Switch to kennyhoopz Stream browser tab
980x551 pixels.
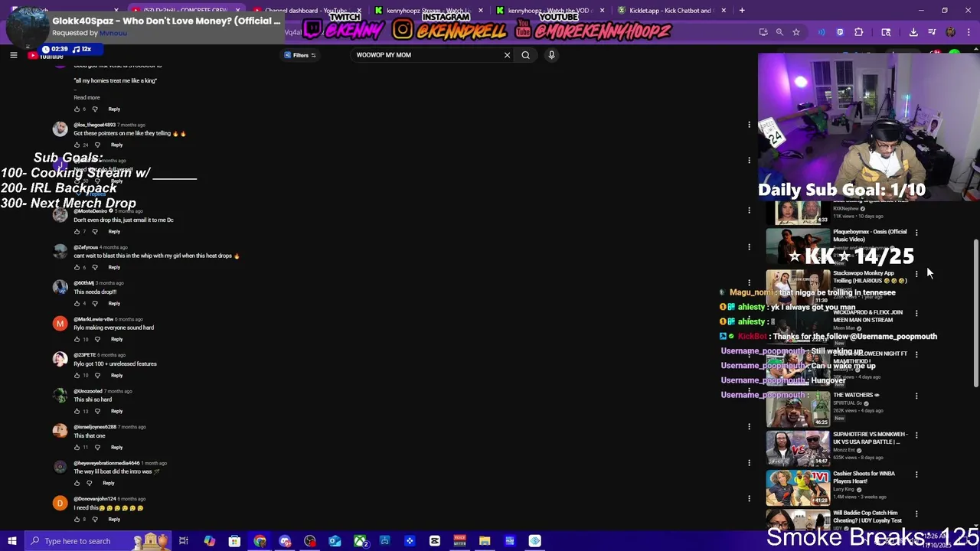(429, 10)
